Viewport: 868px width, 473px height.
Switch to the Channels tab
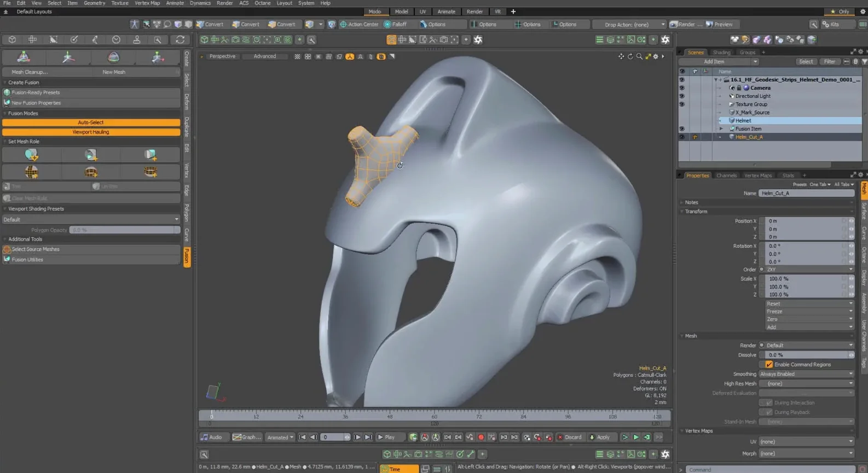726,176
